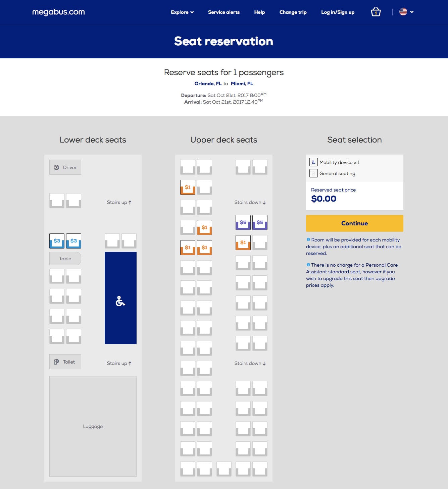Image resolution: width=448 pixels, height=489 pixels.
Task: Click the info icon beside the mobility device note
Action: point(309,239)
